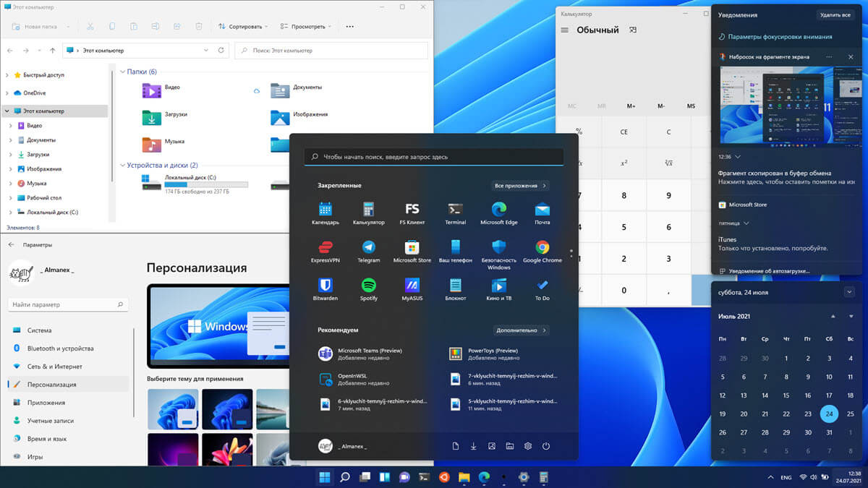Open the MyASUS app tile
The width and height of the screenshot is (868, 488).
pyautogui.click(x=412, y=289)
